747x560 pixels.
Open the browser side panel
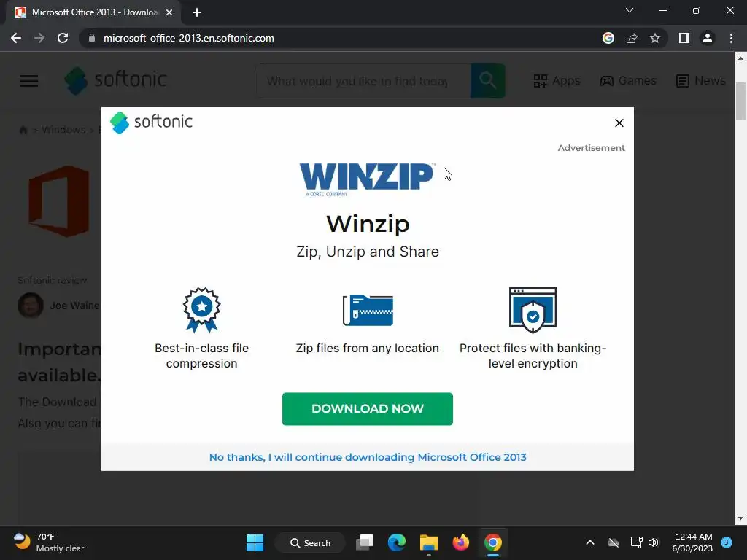point(684,38)
